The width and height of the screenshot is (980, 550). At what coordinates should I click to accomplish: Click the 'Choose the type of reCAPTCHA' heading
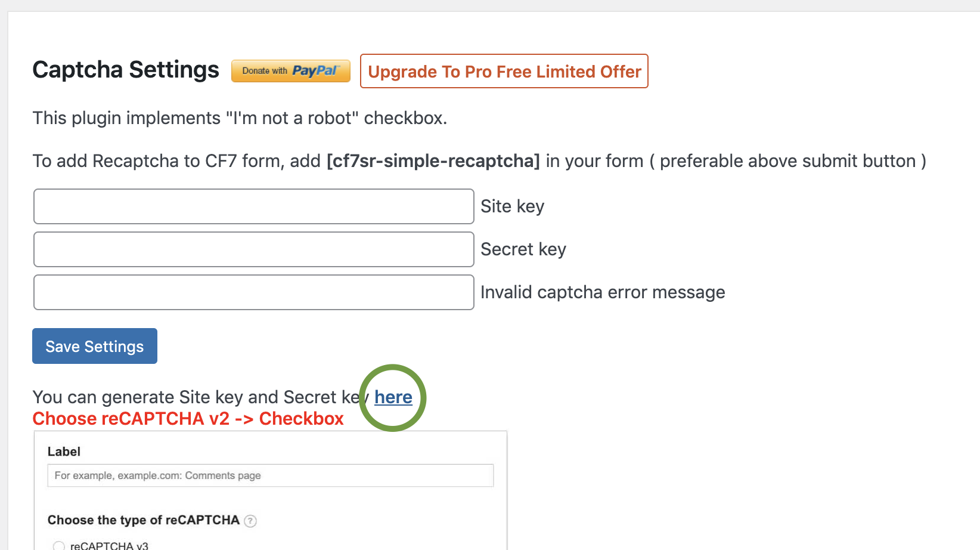[x=144, y=520]
